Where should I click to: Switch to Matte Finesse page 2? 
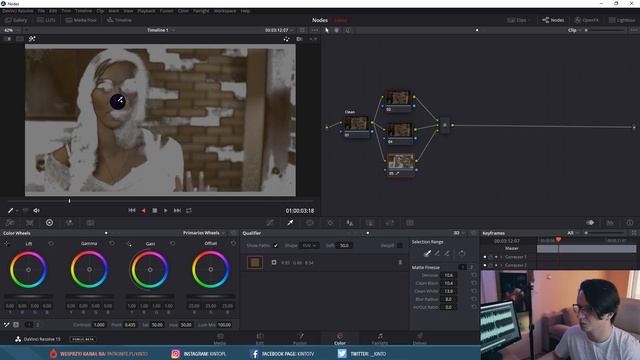(471, 267)
